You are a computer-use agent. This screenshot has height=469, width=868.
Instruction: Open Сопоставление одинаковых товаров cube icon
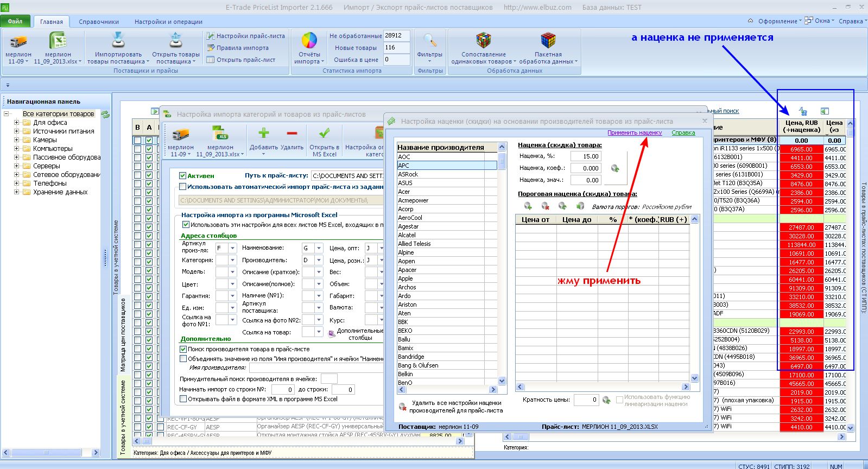point(483,41)
